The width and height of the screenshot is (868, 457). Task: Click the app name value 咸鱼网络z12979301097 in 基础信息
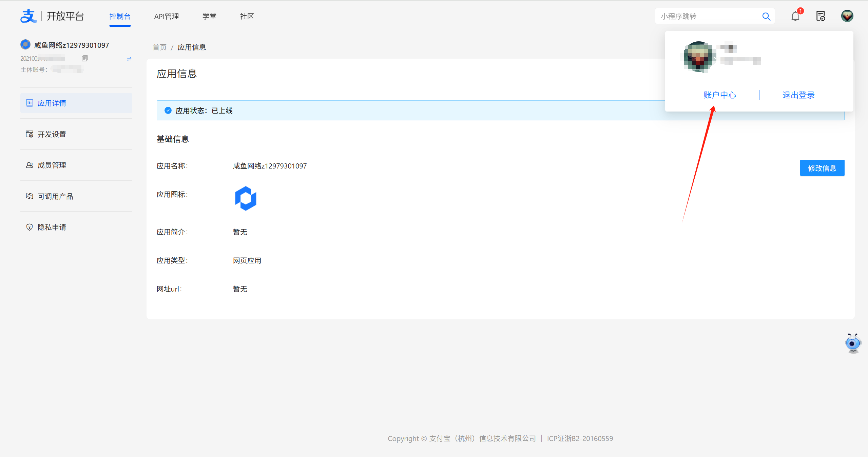270,166
